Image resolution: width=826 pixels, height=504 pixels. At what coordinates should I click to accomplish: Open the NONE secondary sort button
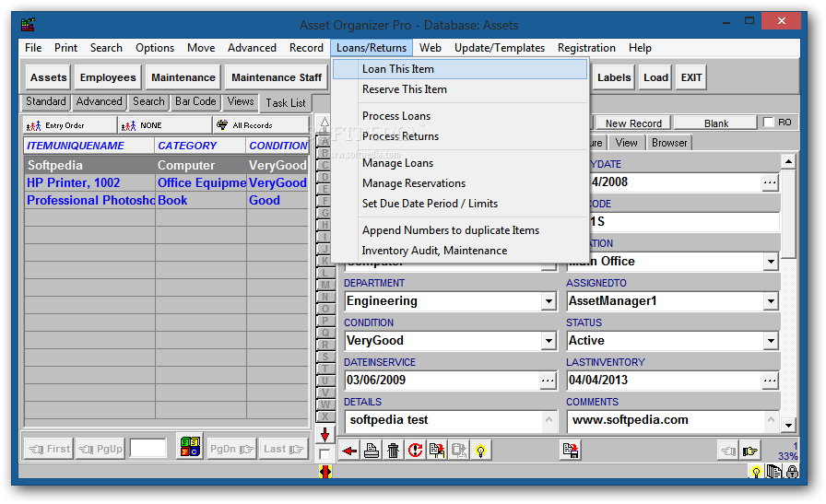pyautogui.click(x=165, y=125)
